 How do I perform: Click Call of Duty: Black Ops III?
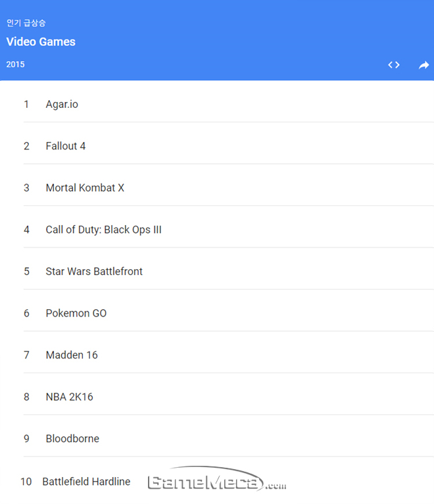[x=103, y=230]
